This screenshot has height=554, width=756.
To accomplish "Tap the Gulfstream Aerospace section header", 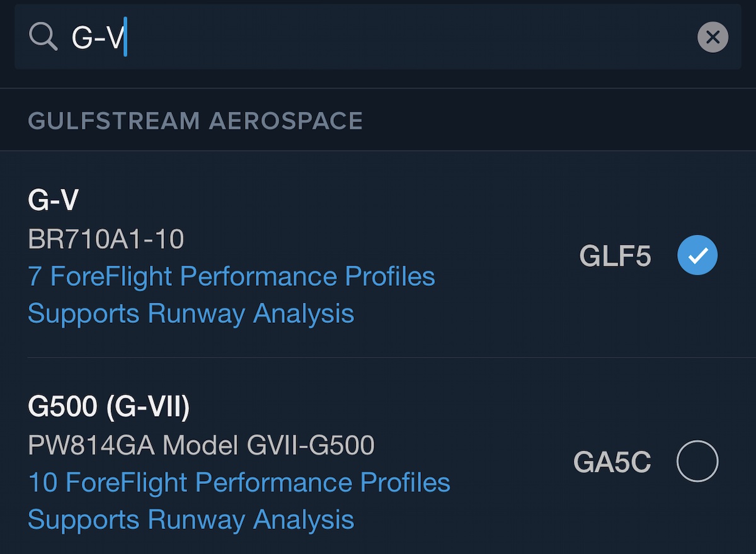I will [195, 121].
